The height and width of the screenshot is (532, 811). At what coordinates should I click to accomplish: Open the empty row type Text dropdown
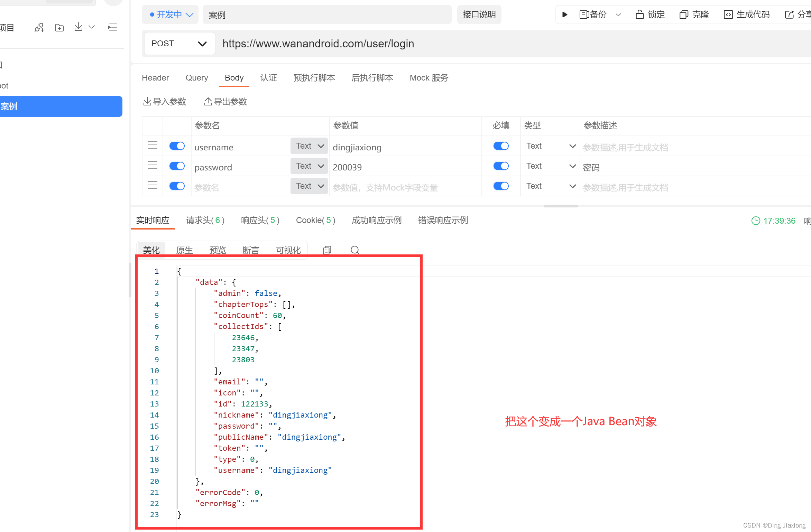(x=550, y=186)
